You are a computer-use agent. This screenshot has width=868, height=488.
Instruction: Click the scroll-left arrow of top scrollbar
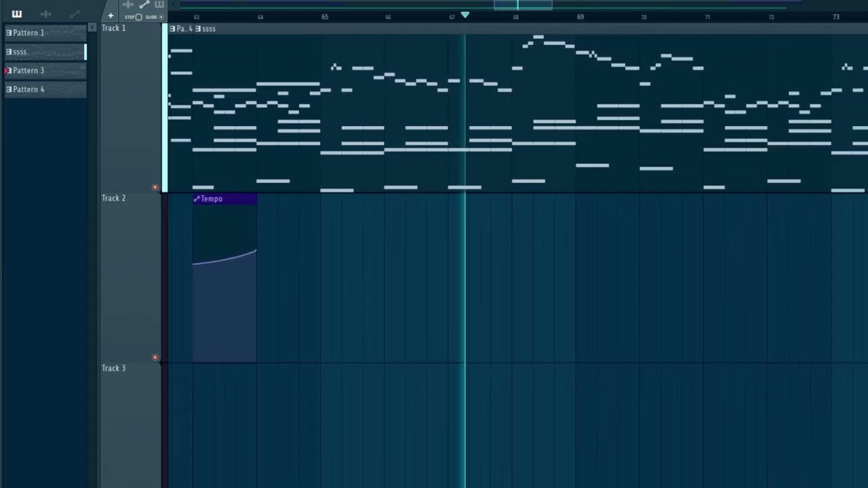point(172,5)
